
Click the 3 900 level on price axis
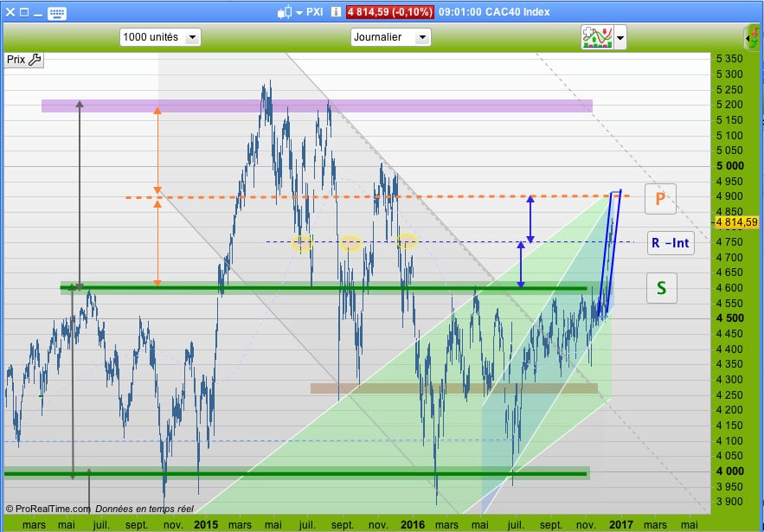(729, 502)
